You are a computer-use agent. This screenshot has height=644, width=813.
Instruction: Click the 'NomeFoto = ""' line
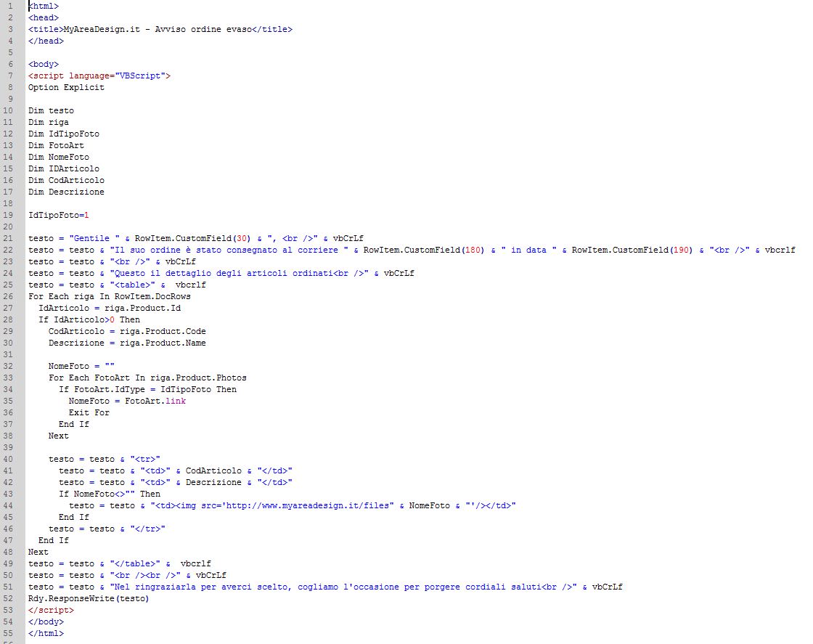pyautogui.click(x=81, y=366)
